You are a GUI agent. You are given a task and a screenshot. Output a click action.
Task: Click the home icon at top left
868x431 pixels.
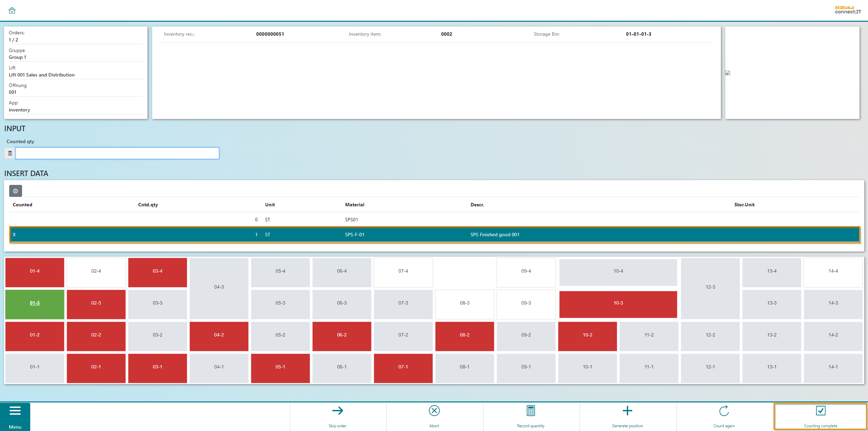[12, 11]
